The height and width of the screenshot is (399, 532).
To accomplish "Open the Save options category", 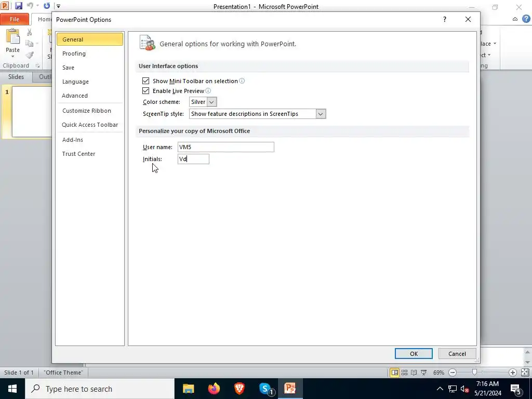I will tap(89, 68).
